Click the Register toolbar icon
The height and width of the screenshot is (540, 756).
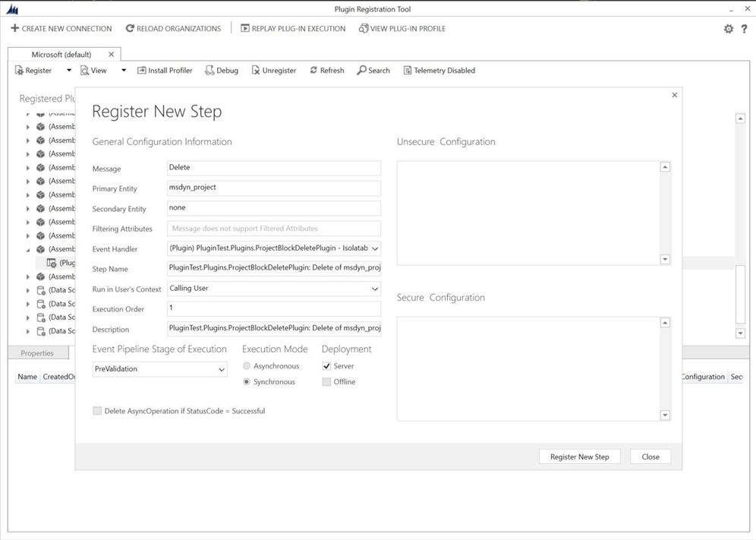[19, 71]
